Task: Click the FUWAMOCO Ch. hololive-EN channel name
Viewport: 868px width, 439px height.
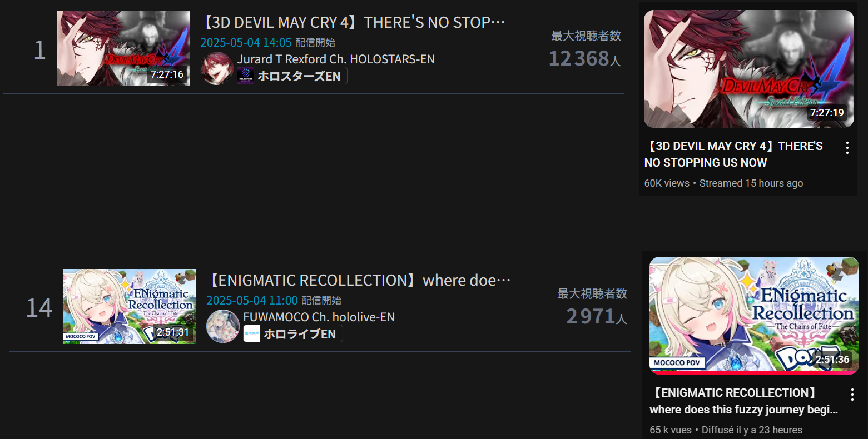Action: coord(319,317)
